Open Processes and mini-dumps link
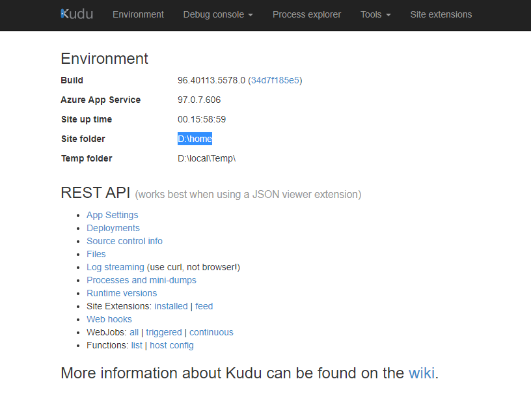Screen dimensions: 531x420 (142, 280)
